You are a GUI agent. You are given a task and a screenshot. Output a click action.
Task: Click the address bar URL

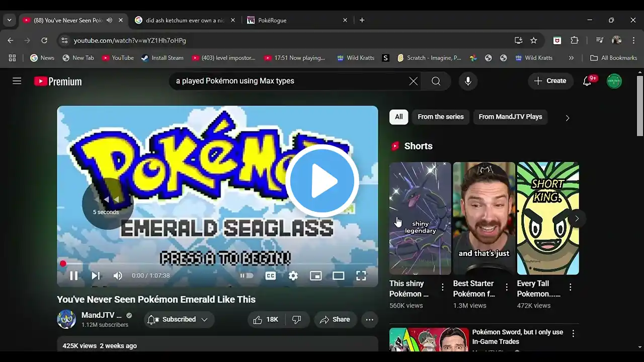(130, 40)
